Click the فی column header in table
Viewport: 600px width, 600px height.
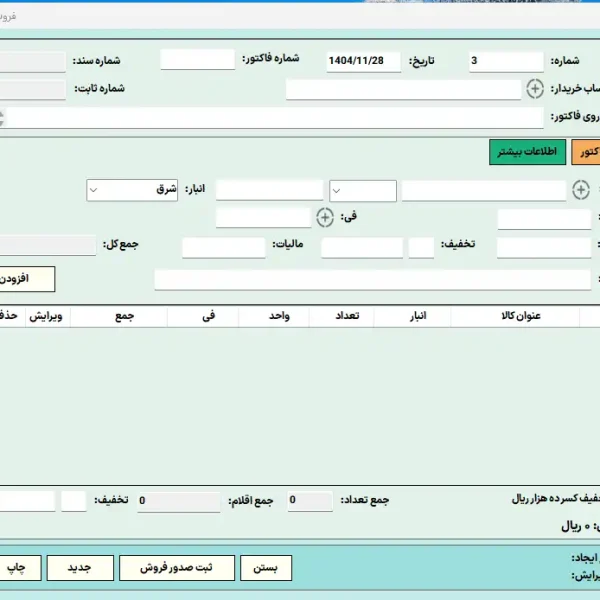pos(203,316)
